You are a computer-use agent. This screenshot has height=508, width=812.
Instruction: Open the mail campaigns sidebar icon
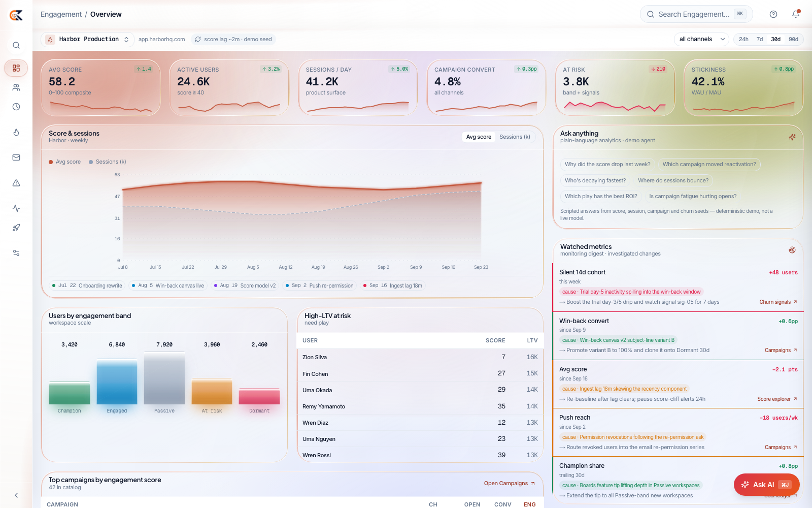(x=16, y=157)
